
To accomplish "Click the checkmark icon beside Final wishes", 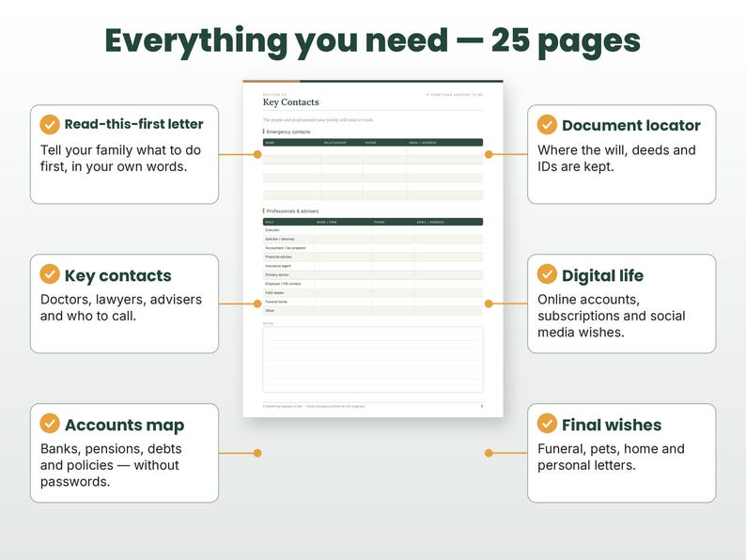I will tap(547, 424).
